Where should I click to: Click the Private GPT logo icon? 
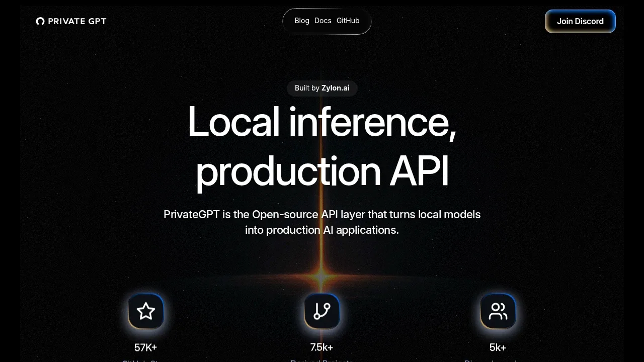(x=40, y=21)
